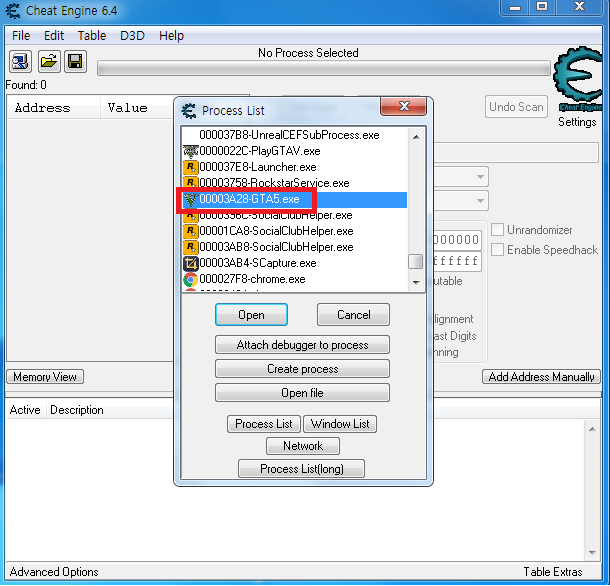Click the Open file button

coord(302,393)
